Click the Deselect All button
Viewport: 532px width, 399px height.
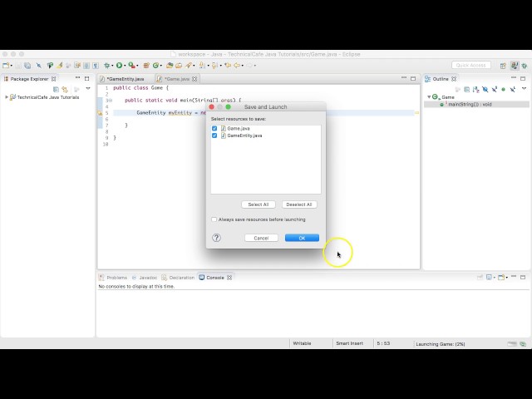(299, 204)
